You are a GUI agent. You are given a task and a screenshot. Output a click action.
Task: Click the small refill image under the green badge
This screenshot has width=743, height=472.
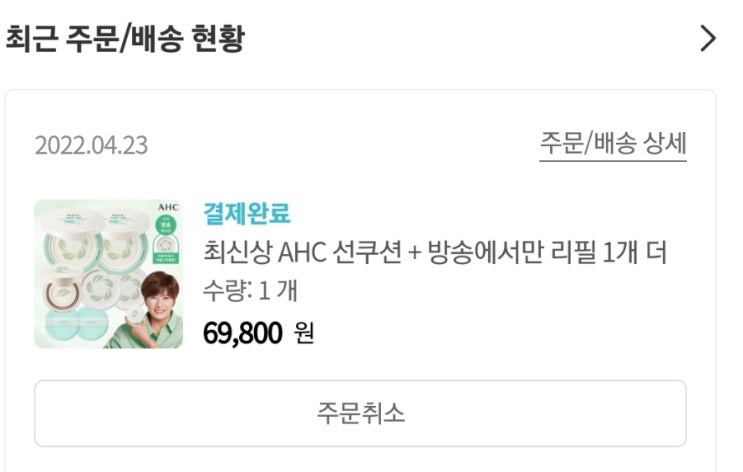coord(166,246)
